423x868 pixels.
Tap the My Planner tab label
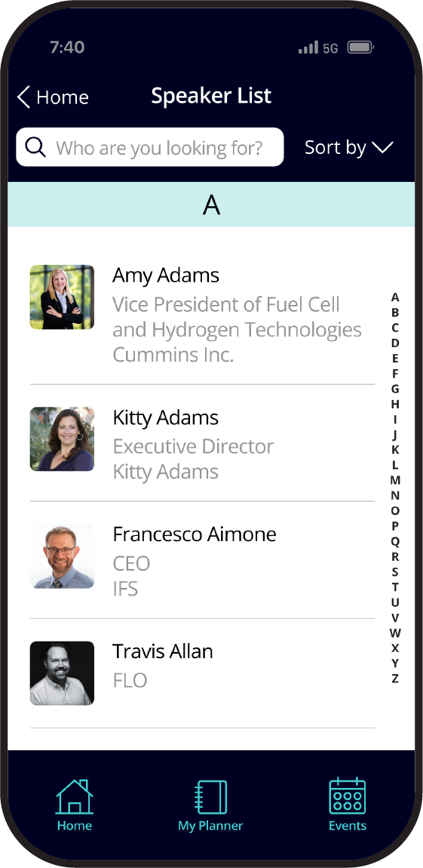[x=210, y=826]
